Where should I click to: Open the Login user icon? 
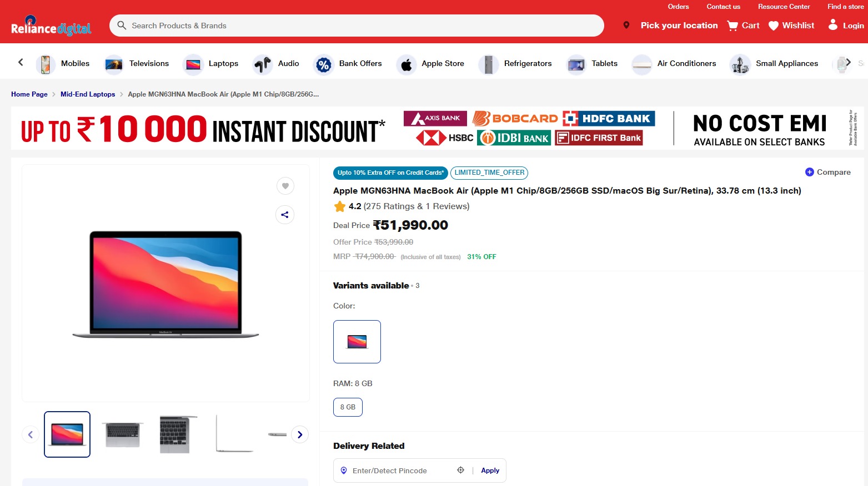[832, 25]
